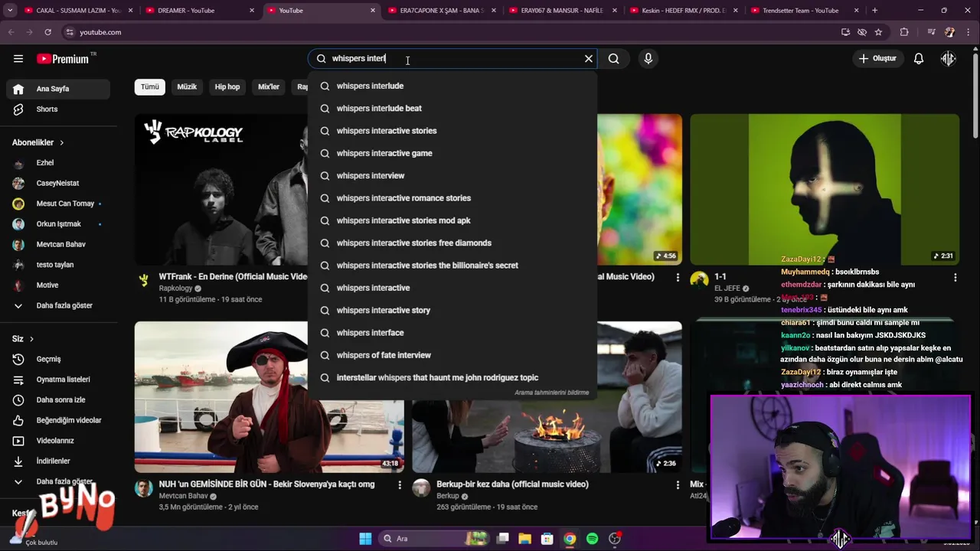Viewport: 980px width, 551px height.
Task: Open the WTFrank - En Derine thumbnail
Action: point(221,190)
